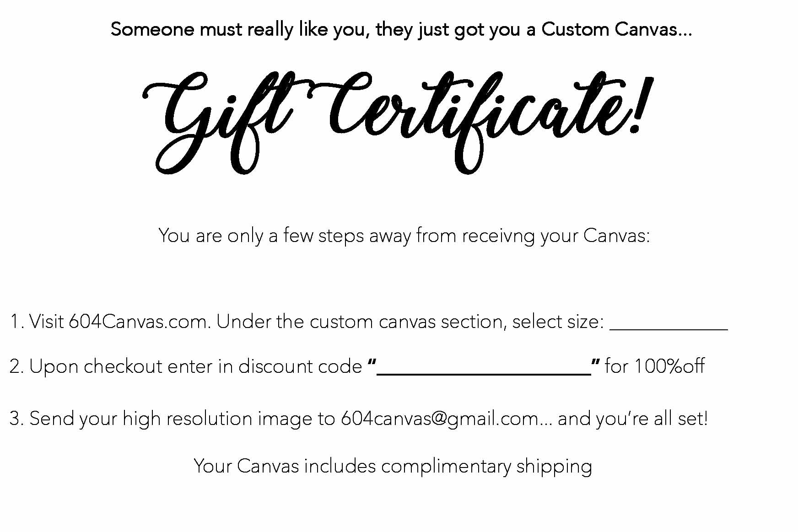The width and height of the screenshot is (798, 532).
Task: Click the 604canvas@gmail.com email address
Action: pyautogui.click(x=440, y=419)
